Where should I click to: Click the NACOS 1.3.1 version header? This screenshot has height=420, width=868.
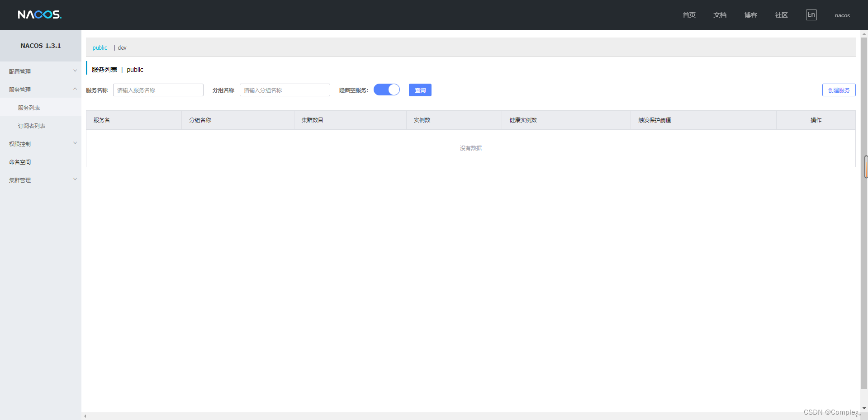coord(40,45)
